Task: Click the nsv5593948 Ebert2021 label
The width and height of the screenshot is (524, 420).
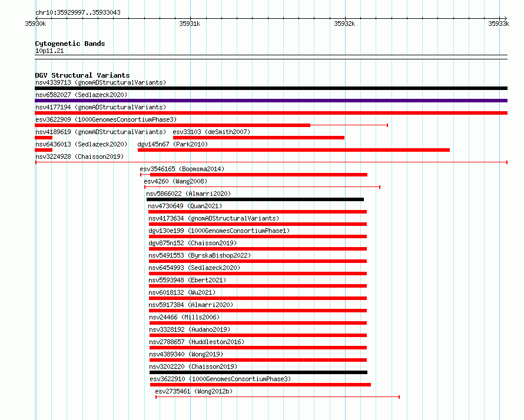Action: [187, 280]
